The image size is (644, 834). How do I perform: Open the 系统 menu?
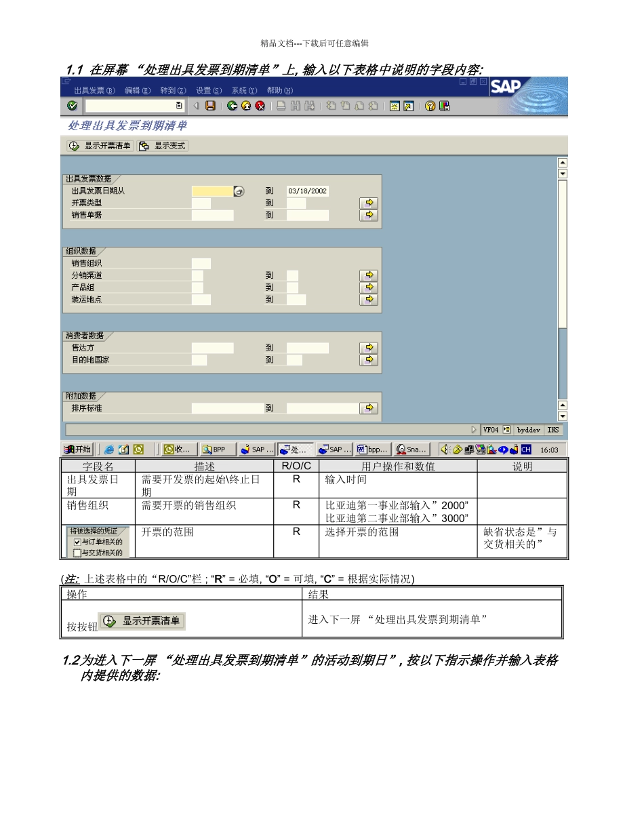pos(244,90)
